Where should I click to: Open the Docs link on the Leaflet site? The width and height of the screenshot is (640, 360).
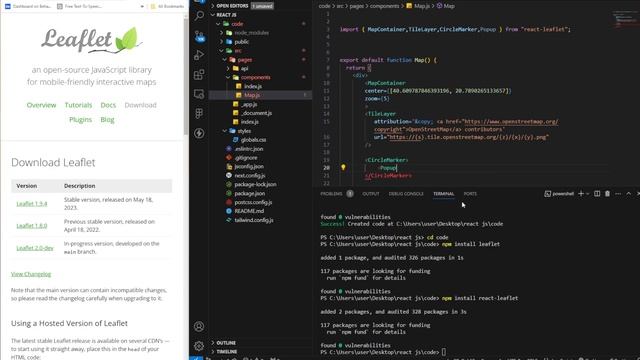click(108, 105)
